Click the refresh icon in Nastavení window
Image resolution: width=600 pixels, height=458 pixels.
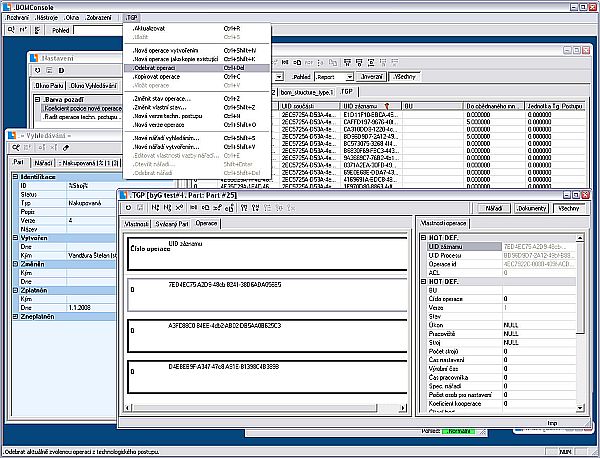pyautogui.click(x=36, y=70)
